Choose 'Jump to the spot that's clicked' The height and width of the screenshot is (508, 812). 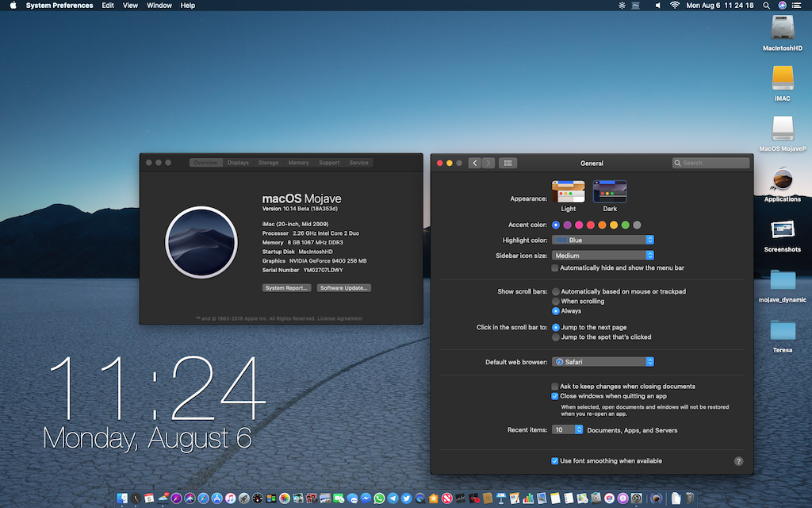coord(556,337)
